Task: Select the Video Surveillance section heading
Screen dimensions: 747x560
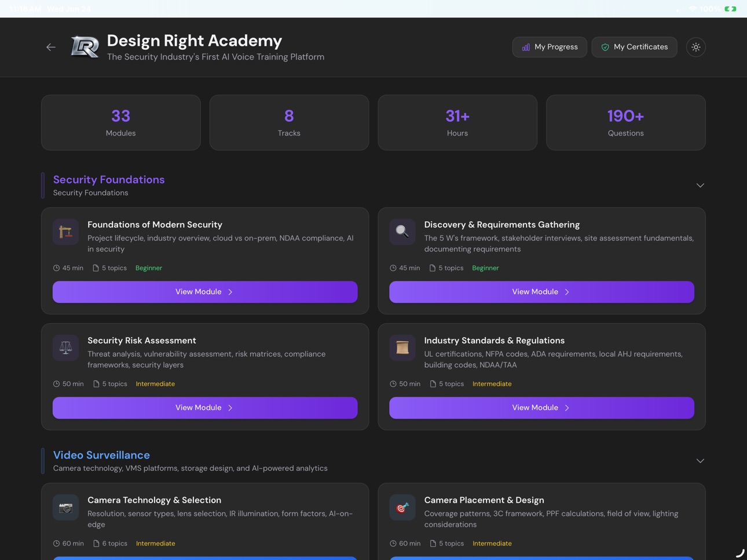Action: click(101, 455)
